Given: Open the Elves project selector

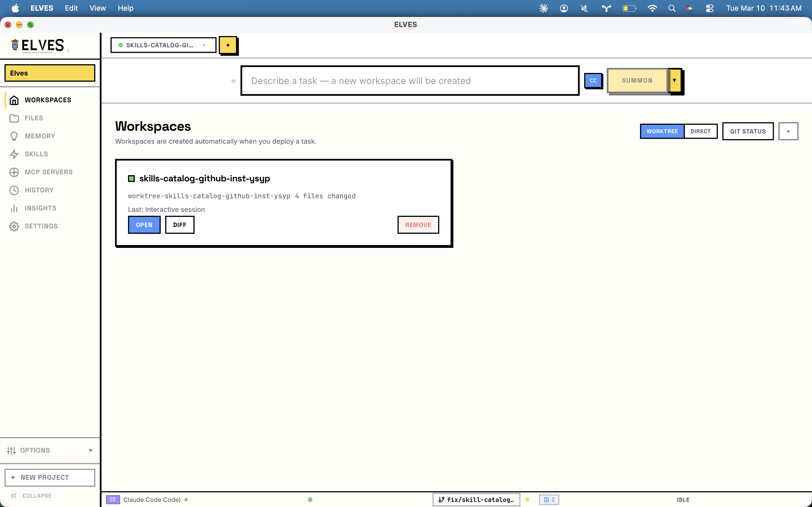Looking at the screenshot, I should (50, 73).
